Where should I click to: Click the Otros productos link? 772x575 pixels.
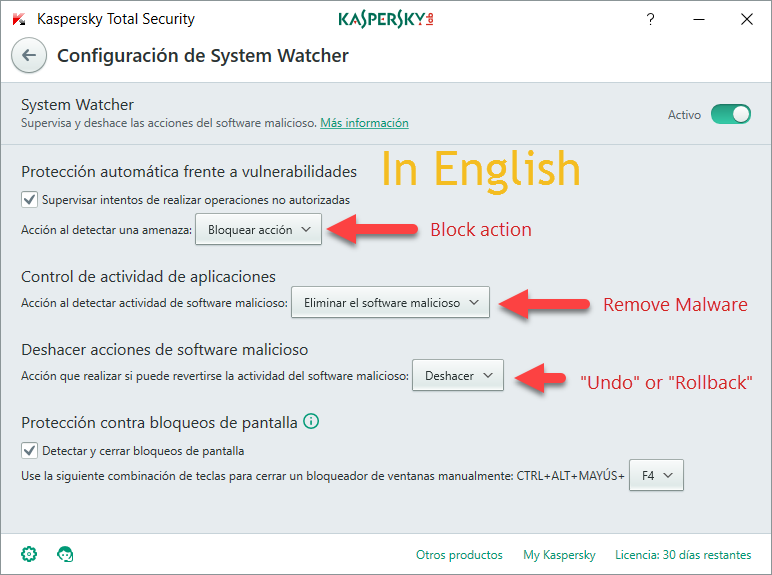(459, 555)
